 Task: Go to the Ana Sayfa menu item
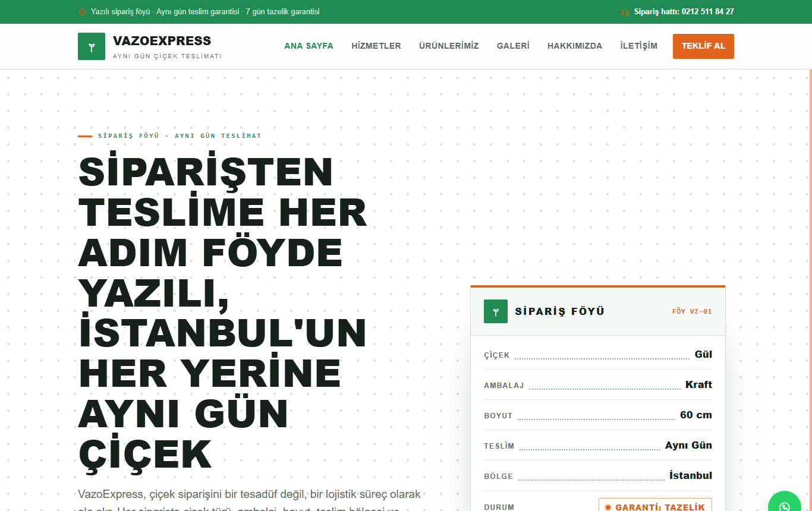tap(309, 46)
